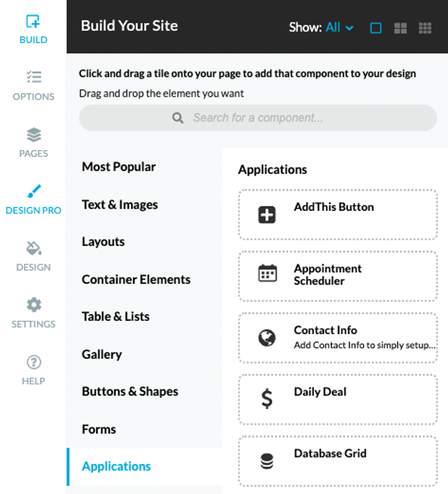Click the component search field

pos(258,118)
